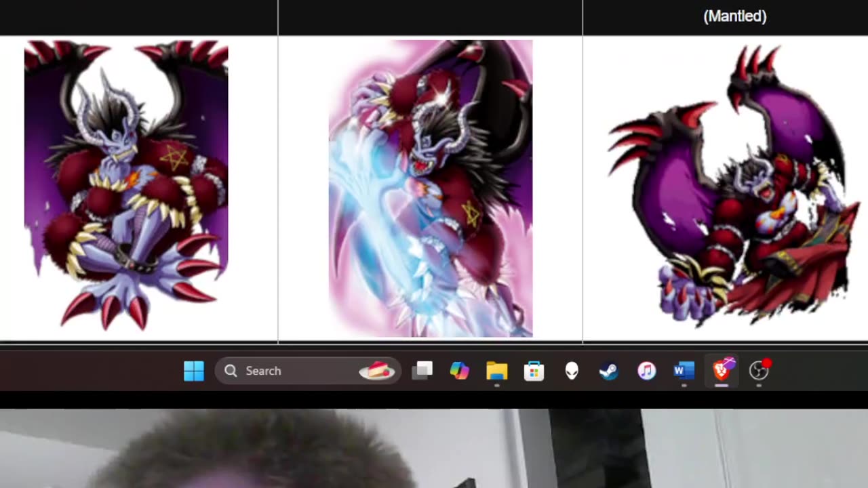Open the blue flame demon artwork
The image size is (868, 488).
431,188
